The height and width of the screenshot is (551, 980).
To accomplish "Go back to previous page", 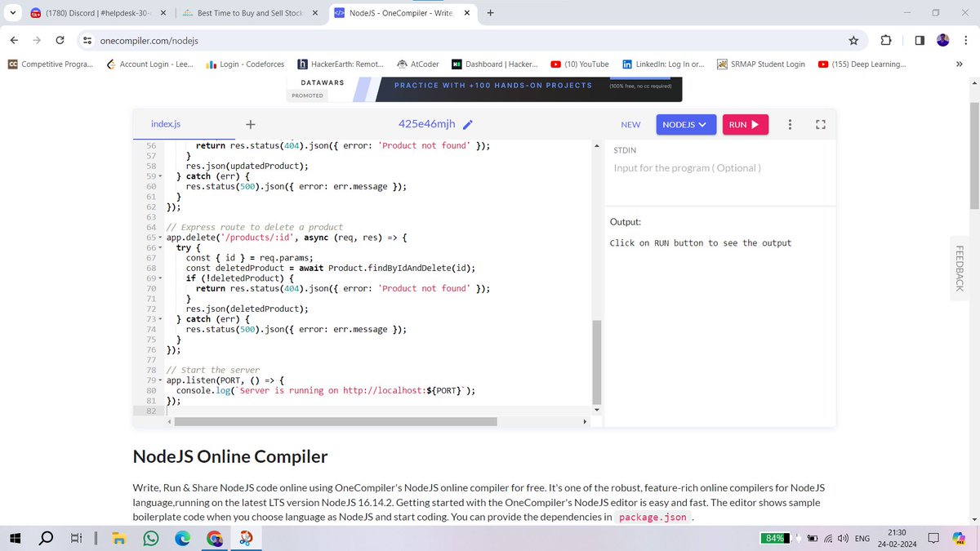I will coord(15,40).
